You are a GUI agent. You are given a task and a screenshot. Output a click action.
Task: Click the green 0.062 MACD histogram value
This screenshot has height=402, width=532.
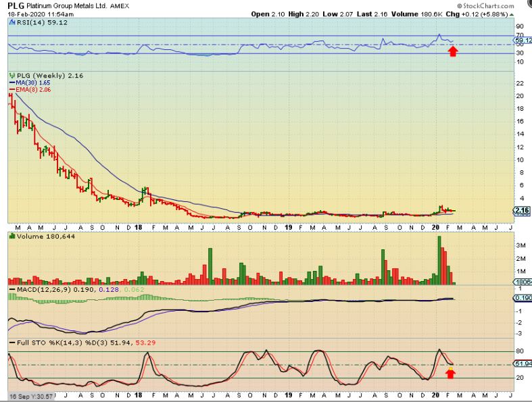click(x=134, y=290)
